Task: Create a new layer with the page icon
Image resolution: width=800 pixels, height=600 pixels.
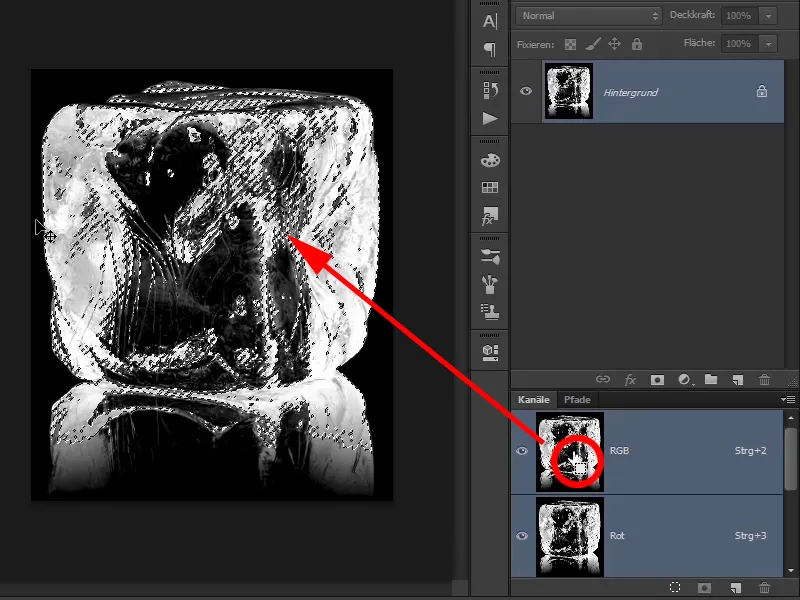Action: point(737,380)
